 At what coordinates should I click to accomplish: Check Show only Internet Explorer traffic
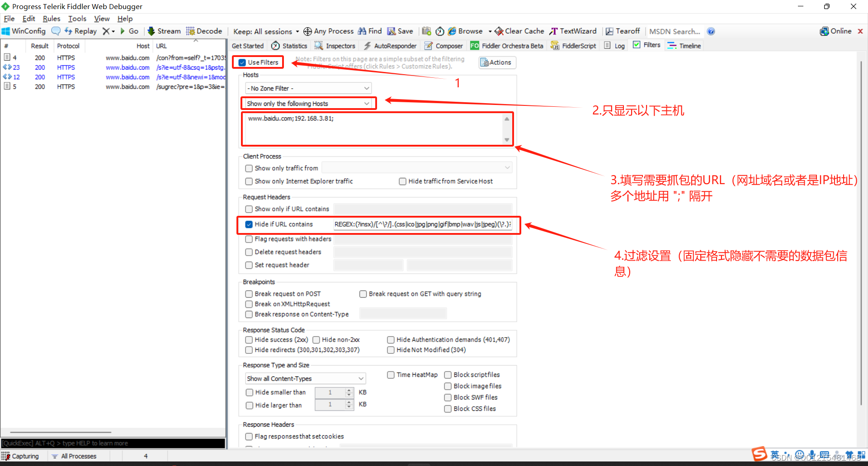click(249, 181)
